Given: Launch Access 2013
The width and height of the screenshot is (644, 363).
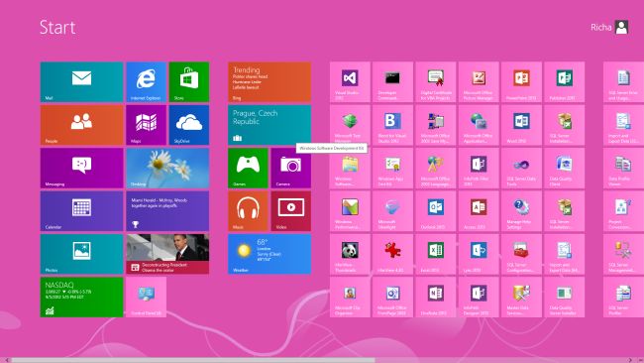Looking at the screenshot, I should tap(479, 211).
